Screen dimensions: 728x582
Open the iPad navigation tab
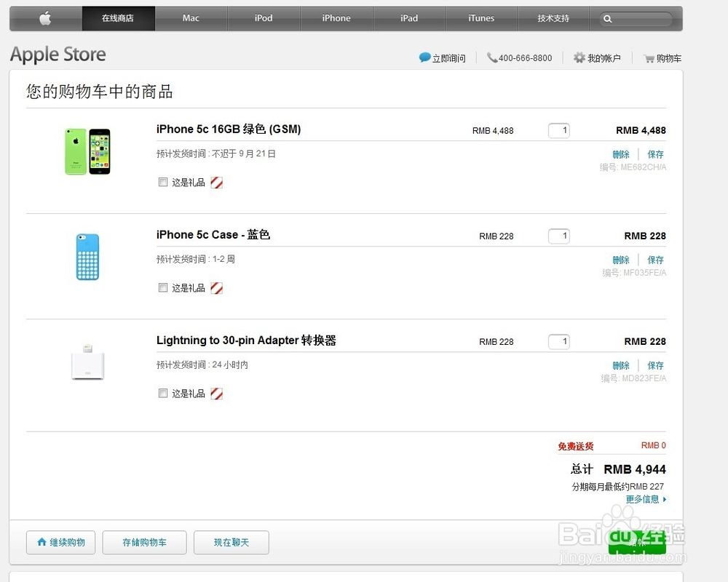coord(409,18)
